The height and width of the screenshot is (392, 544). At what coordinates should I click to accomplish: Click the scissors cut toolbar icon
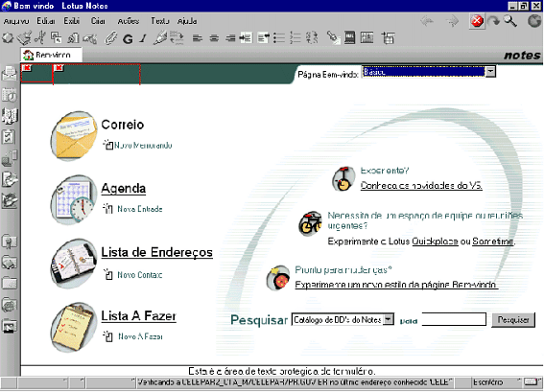41,37
